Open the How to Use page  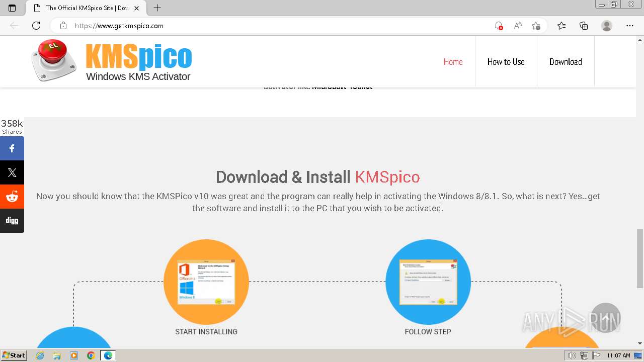click(x=506, y=62)
